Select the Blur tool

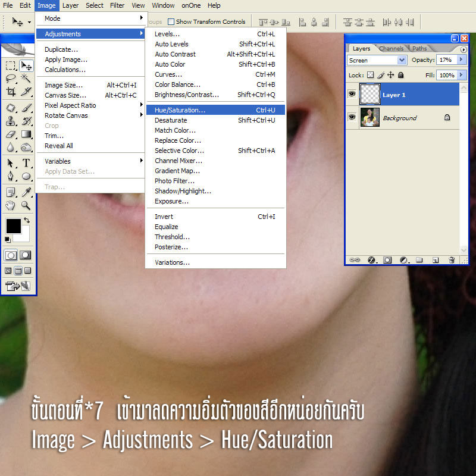point(10,147)
